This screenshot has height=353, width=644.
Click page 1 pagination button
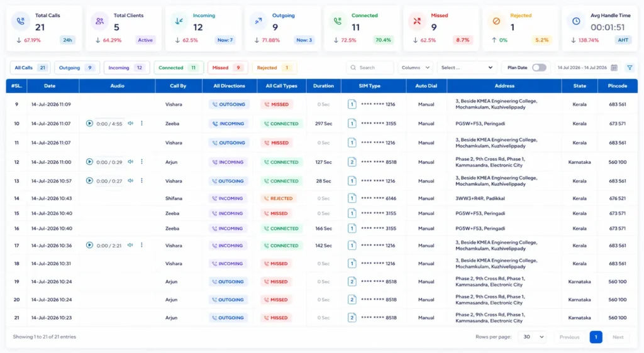(x=596, y=337)
